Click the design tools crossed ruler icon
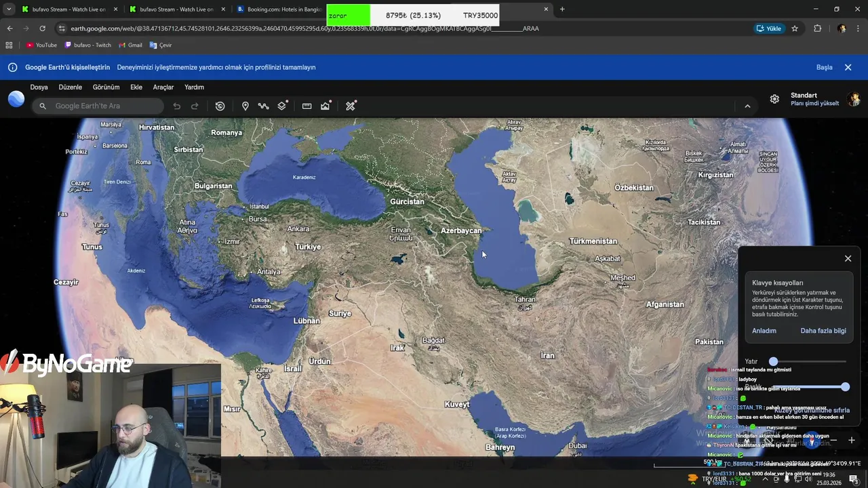The image size is (868, 488). [x=351, y=106]
